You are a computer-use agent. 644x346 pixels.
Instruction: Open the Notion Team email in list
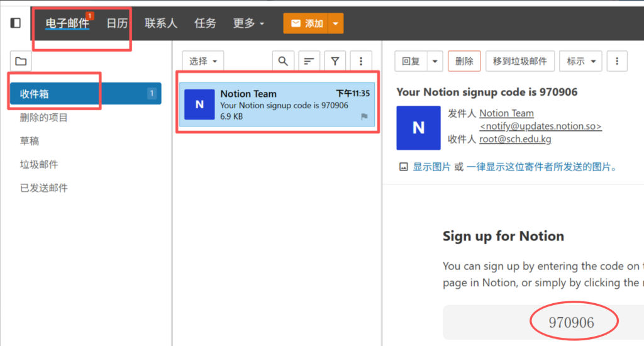pos(277,104)
